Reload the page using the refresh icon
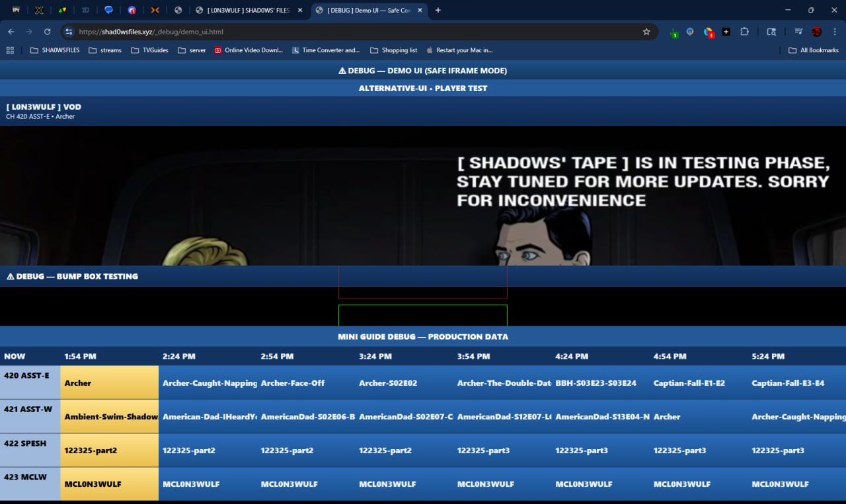The image size is (846, 504). [47, 32]
